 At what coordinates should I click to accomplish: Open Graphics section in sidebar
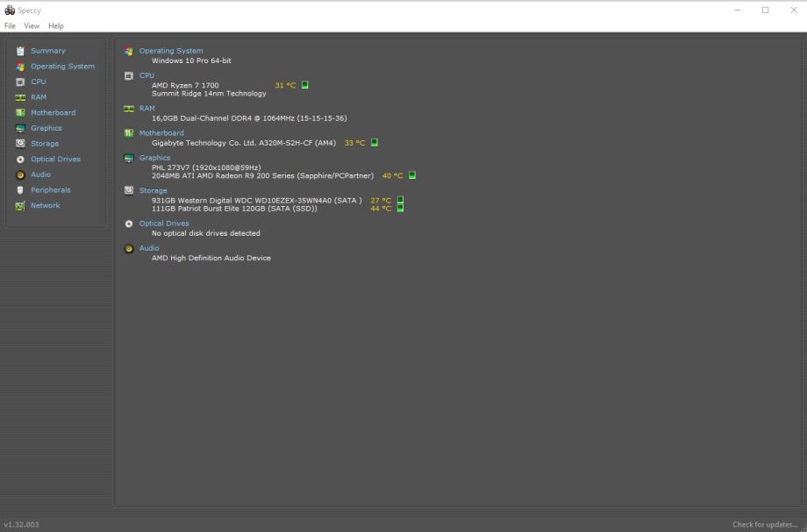pos(46,128)
